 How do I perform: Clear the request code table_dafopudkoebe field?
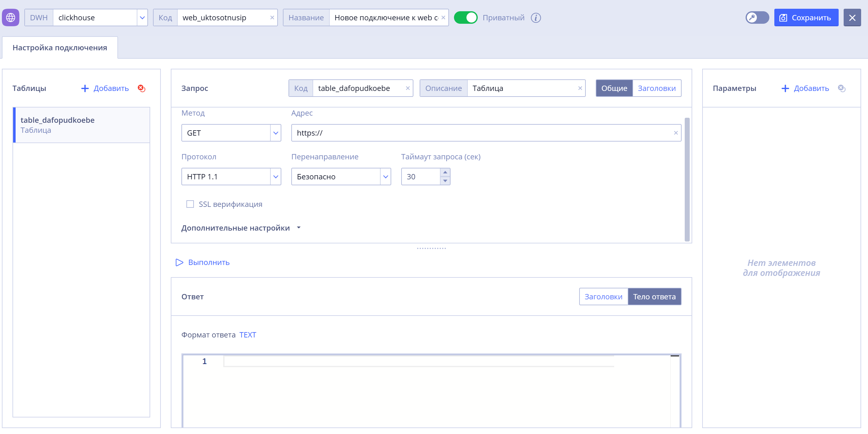click(408, 88)
